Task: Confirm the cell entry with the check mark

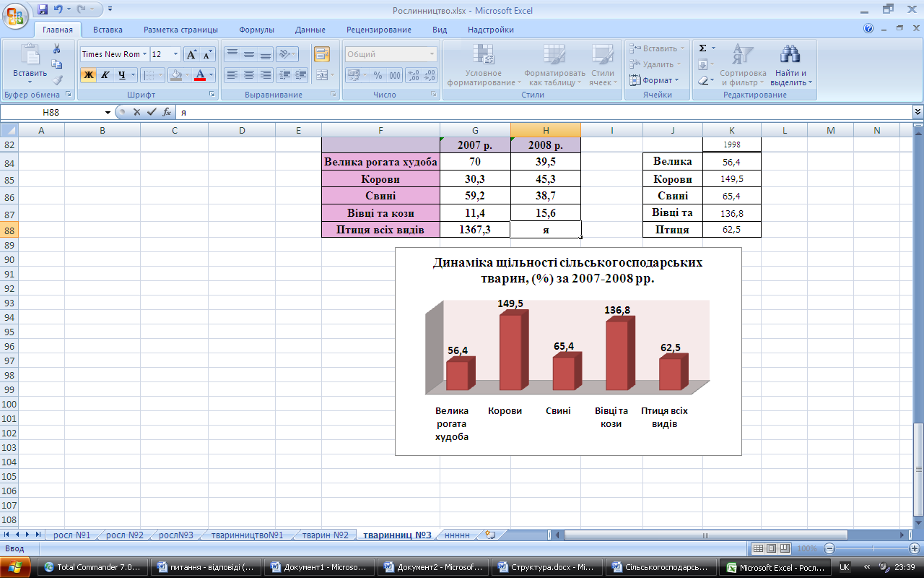Action: (x=152, y=112)
